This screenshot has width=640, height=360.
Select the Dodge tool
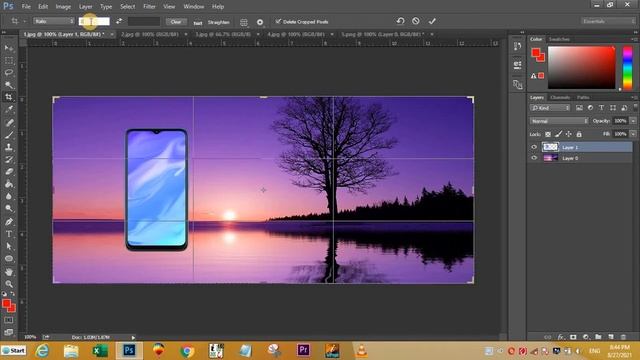coord(9,209)
